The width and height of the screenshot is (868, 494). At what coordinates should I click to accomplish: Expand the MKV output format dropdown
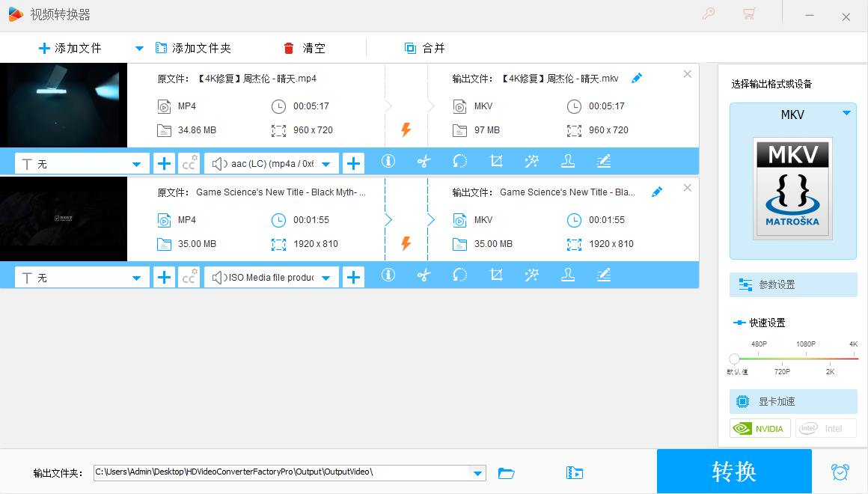pos(846,114)
